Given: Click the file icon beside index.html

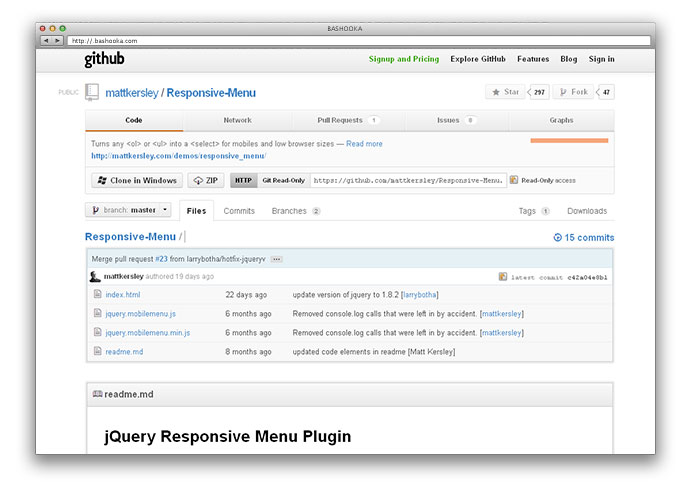Looking at the screenshot, I should pos(98,294).
